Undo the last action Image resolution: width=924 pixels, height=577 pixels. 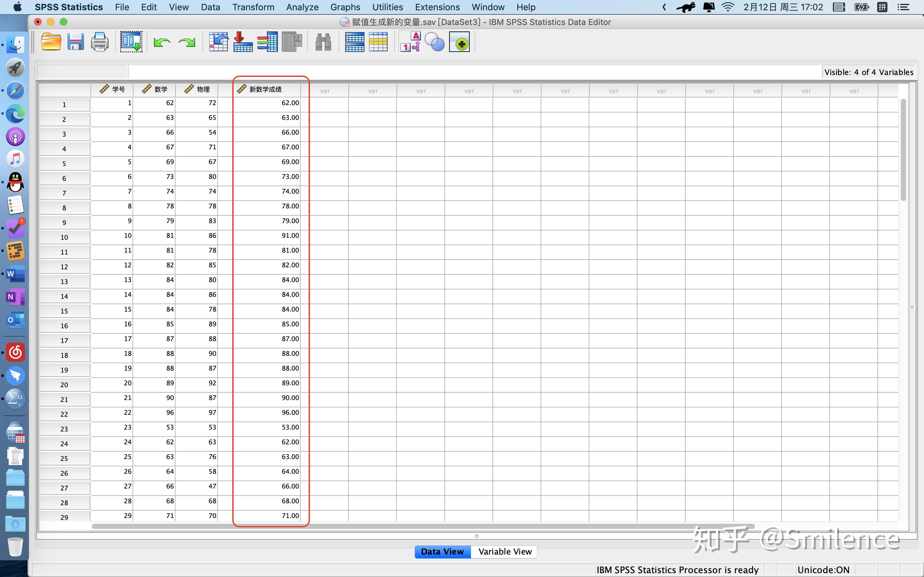click(161, 42)
